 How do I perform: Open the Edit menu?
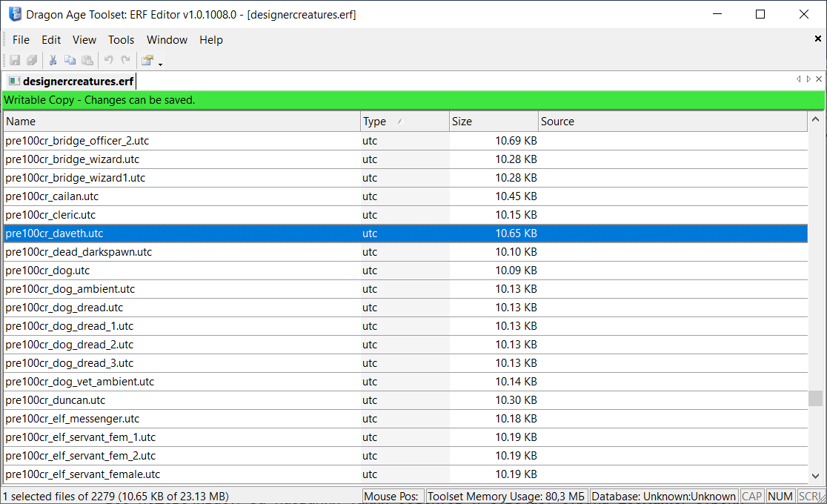pos(51,40)
